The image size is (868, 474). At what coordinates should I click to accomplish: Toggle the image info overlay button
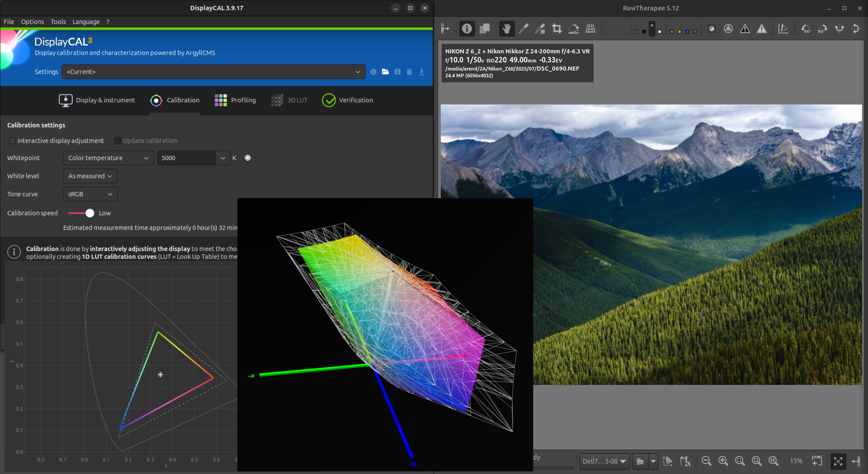pyautogui.click(x=467, y=29)
